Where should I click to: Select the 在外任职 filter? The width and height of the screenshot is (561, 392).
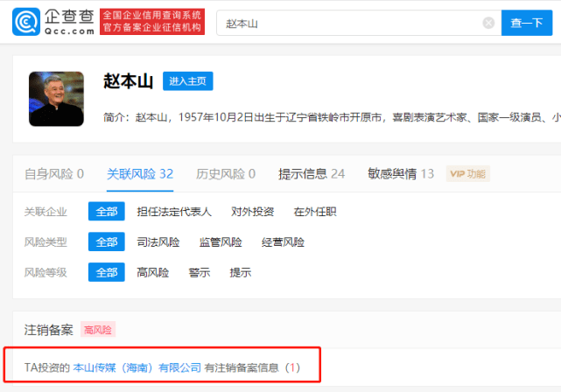tap(315, 211)
